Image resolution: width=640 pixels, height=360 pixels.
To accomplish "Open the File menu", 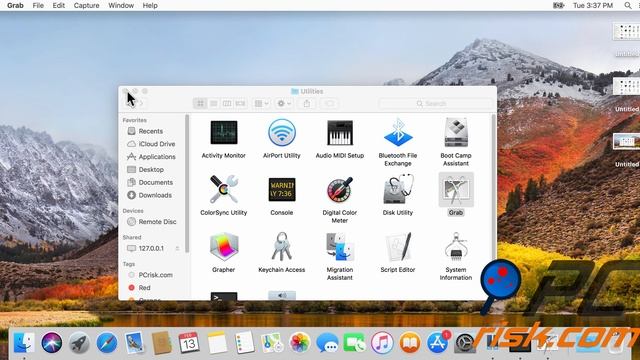I will click(x=38, y=5).
